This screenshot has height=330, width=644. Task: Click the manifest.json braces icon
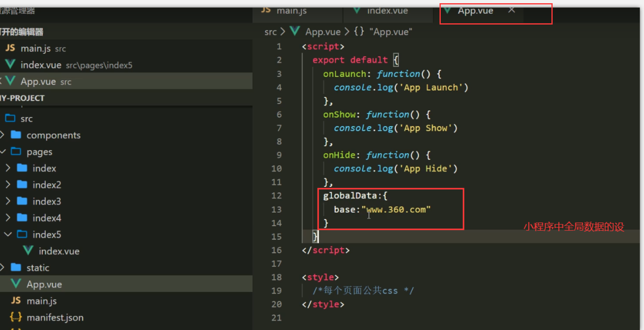pyautogui.click(x=16, y=317)
